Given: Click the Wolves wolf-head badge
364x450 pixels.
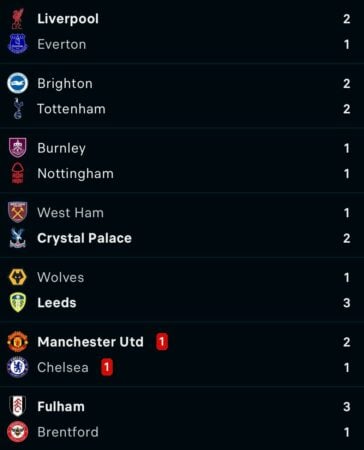Looking at the screenshot, I should click(x=18, y=277).
